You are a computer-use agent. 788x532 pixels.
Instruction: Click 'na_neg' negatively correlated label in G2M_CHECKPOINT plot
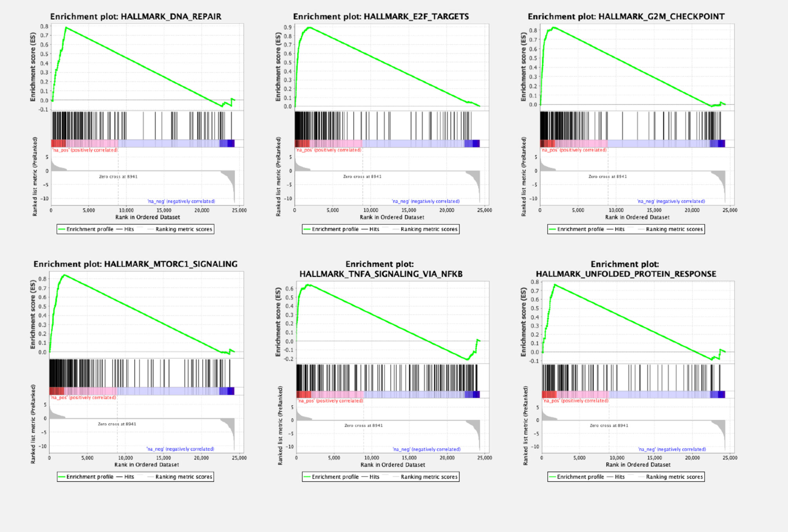[x=671, y=201]
